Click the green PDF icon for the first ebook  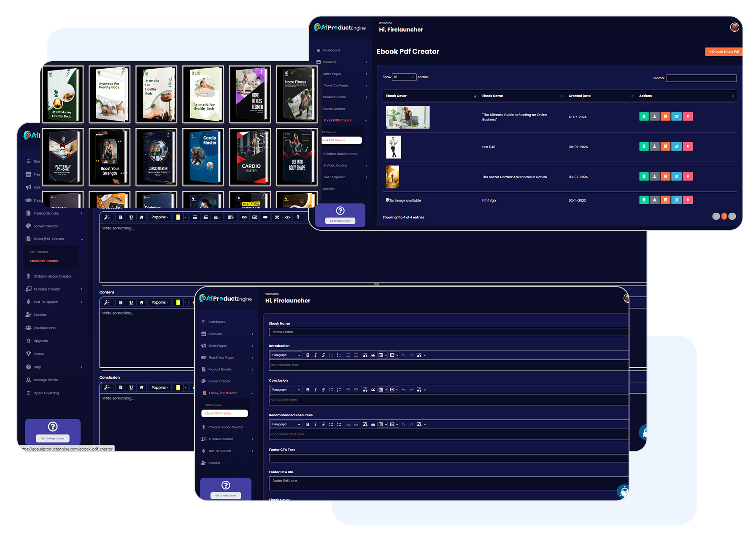coord(644,116)
